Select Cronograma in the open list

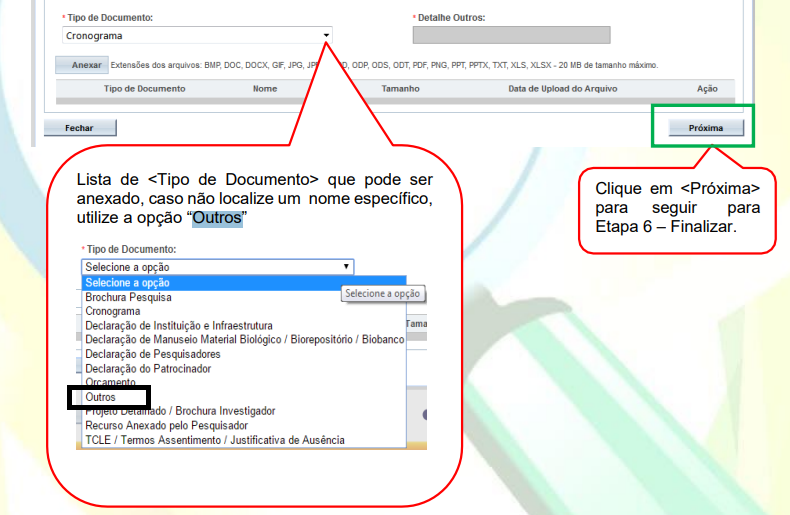(x=113, y=311)
